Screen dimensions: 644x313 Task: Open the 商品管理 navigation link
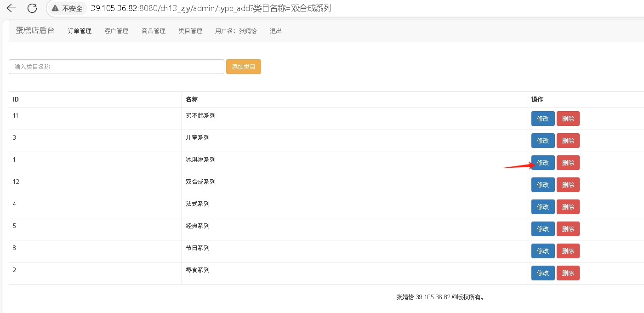click(154, 31)
